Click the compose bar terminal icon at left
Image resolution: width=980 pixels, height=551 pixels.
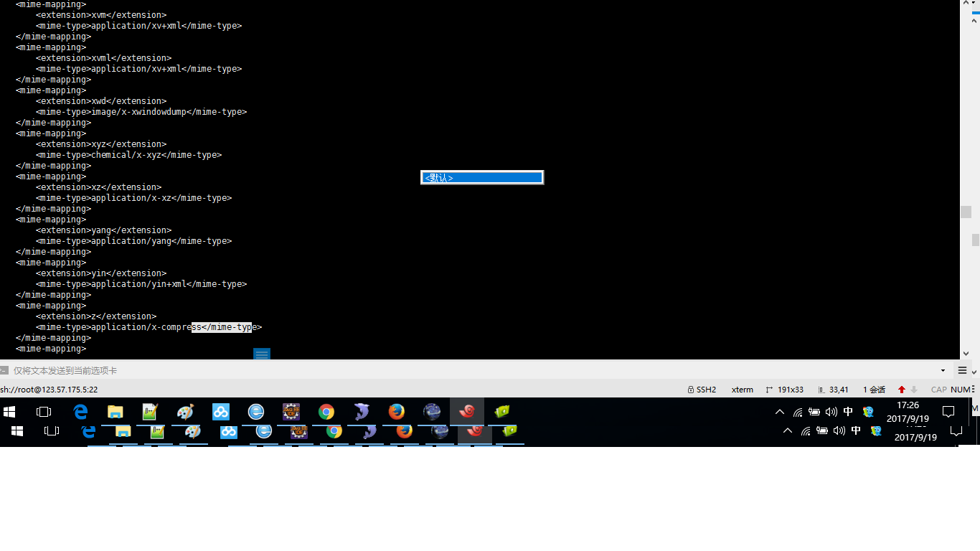coord(4,370)
